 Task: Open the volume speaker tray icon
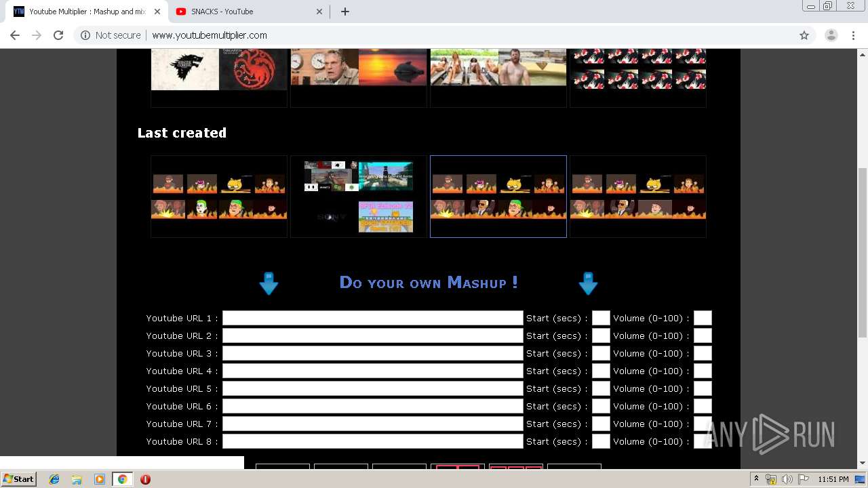pyautogui.click(x=787, y=479)
